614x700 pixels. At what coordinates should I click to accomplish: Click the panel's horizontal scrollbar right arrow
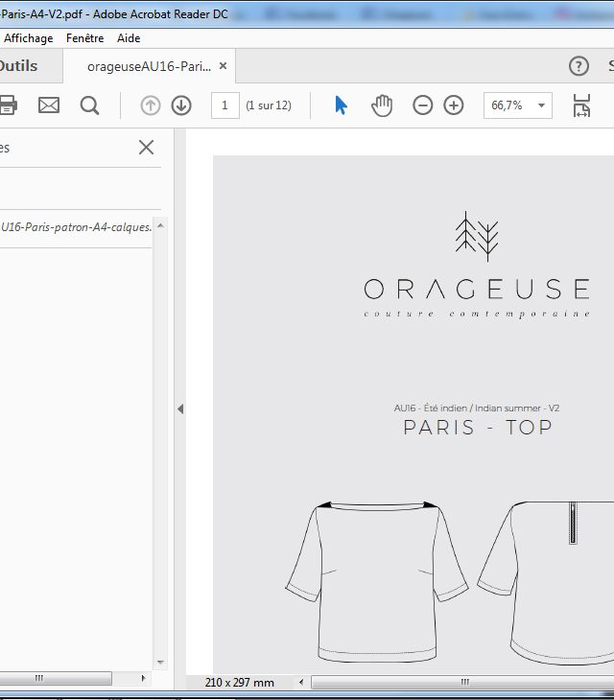[x=143, y=678]
